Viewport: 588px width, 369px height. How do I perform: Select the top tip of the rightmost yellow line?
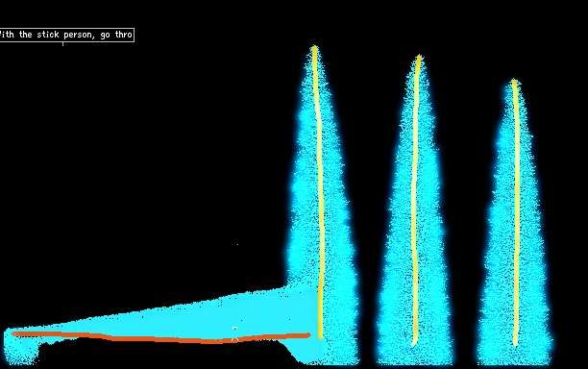coord(515,81)
